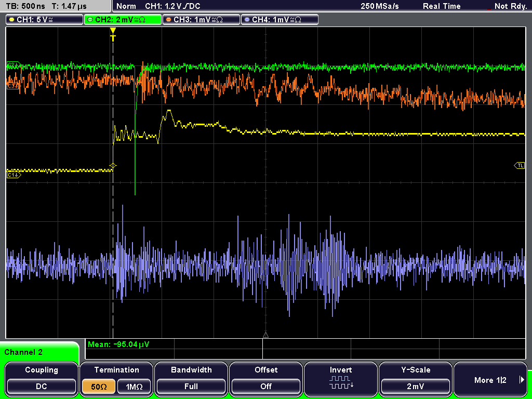Click the Not Rdy. status indicator
This screenshot has width=532, height=399.
510,6
